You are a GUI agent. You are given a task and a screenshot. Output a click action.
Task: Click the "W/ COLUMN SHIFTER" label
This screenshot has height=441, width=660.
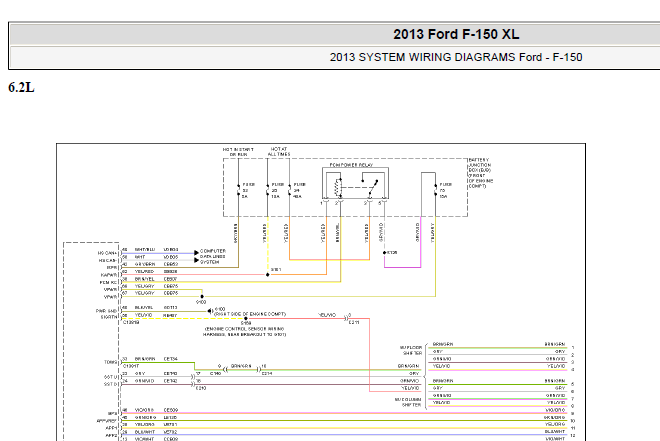(408, 402)
